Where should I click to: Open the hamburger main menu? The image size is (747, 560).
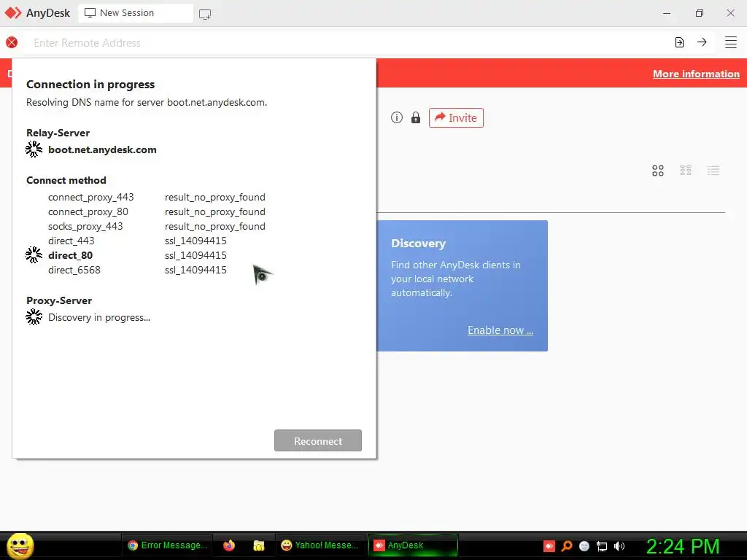[731, 42]
